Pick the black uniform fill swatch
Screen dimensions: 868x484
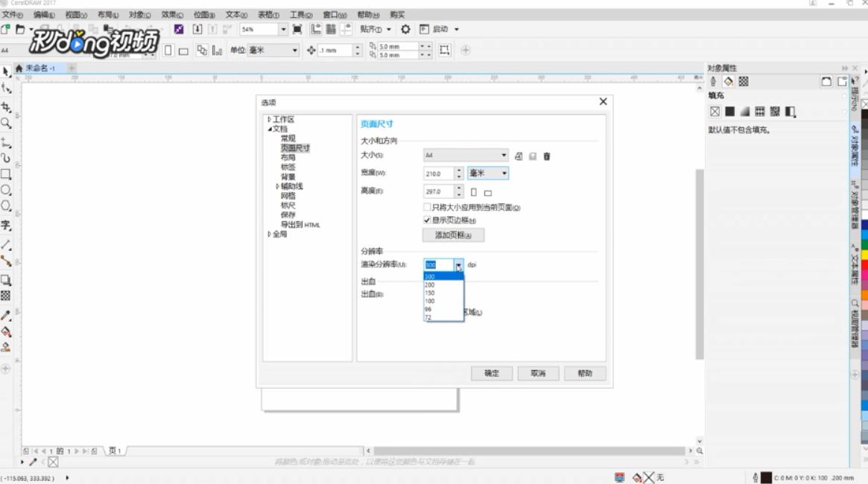pos(730,112)
